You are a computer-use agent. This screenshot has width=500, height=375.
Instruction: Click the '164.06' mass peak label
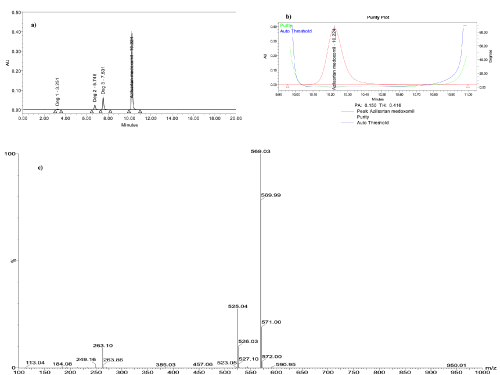click(62, 364)
